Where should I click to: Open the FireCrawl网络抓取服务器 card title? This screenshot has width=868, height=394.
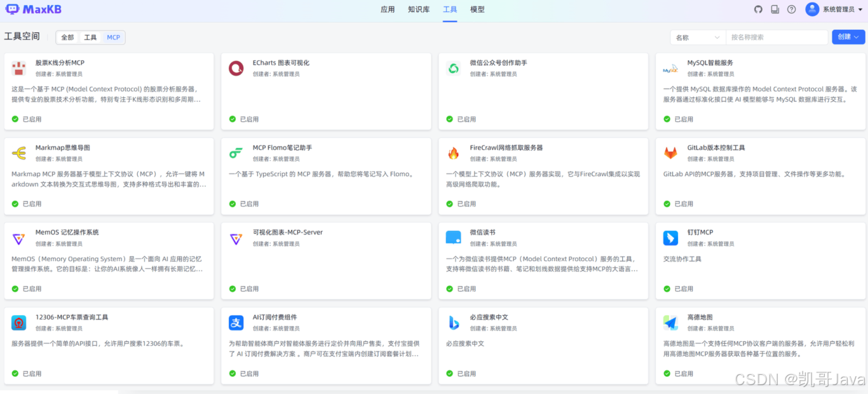(x=506, y=148)
